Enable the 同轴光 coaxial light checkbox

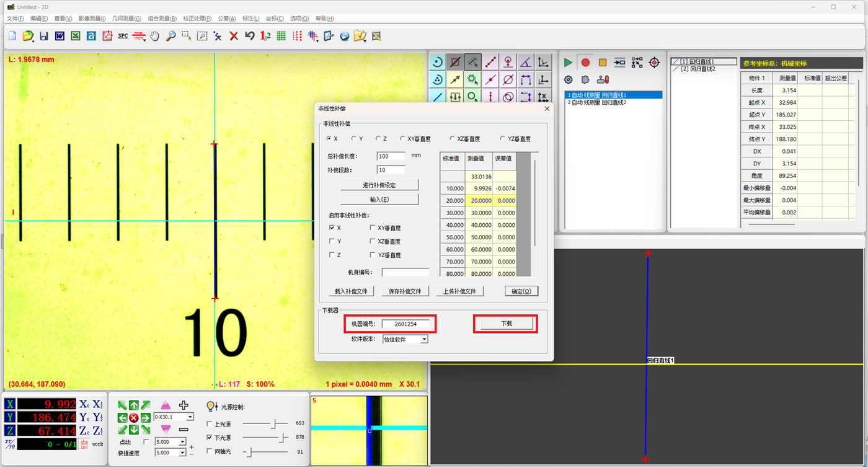click(209, 452)
